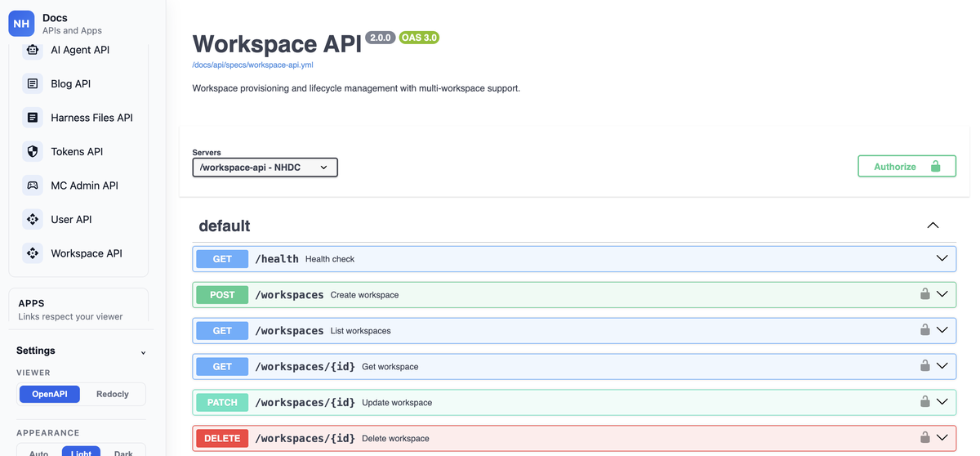Click the NH Docs logo badge
The height and width of the screenshot is (456, 980).
21,24
